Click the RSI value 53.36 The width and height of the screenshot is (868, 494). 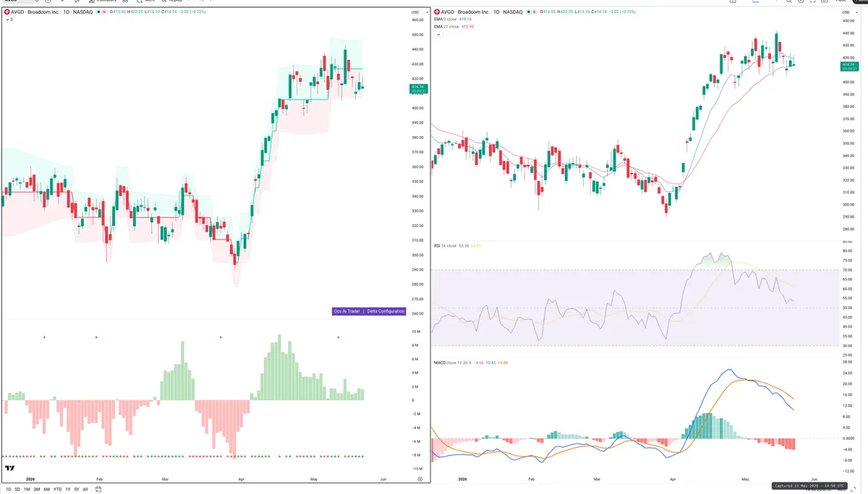(x=464, y=246)
